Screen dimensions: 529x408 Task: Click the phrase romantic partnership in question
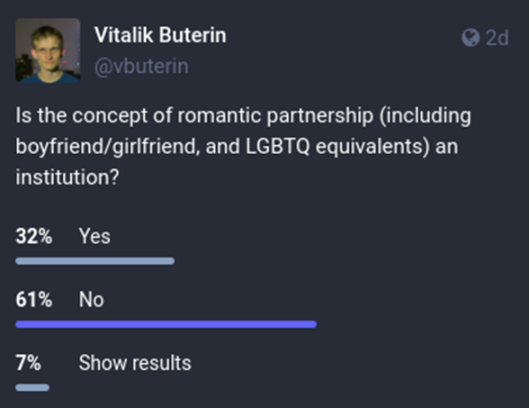[276, 116]
